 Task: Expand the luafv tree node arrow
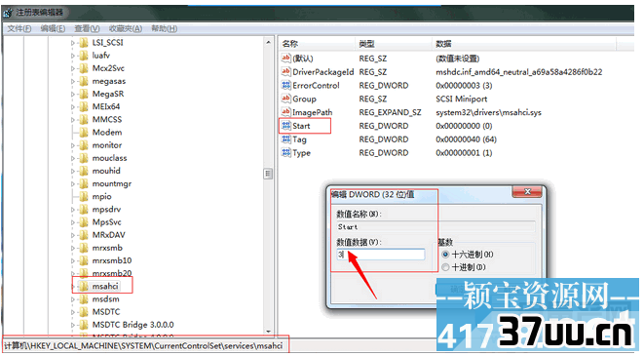tap(73, 56)
